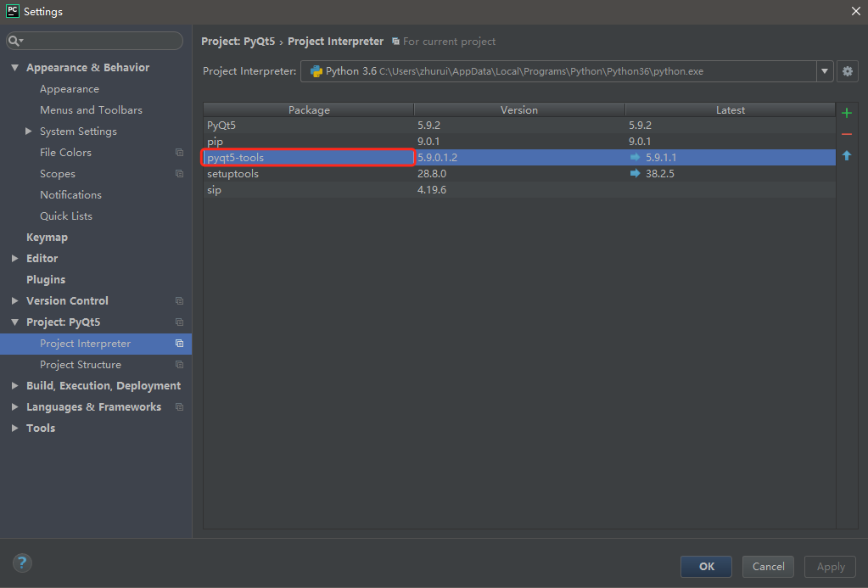Screen dimensions: 868x588
Task: Click the settings search field
Action: 93,41
